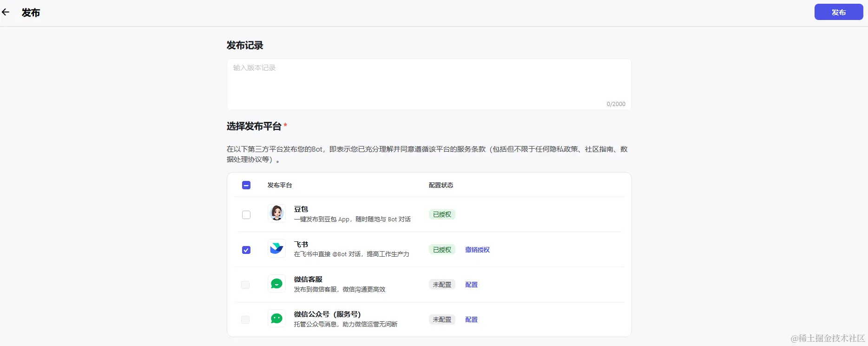The height and width of the screenshot is (346, 868).
Task: Click 撤销授权 link for 飞书
Action: (477, 250)
